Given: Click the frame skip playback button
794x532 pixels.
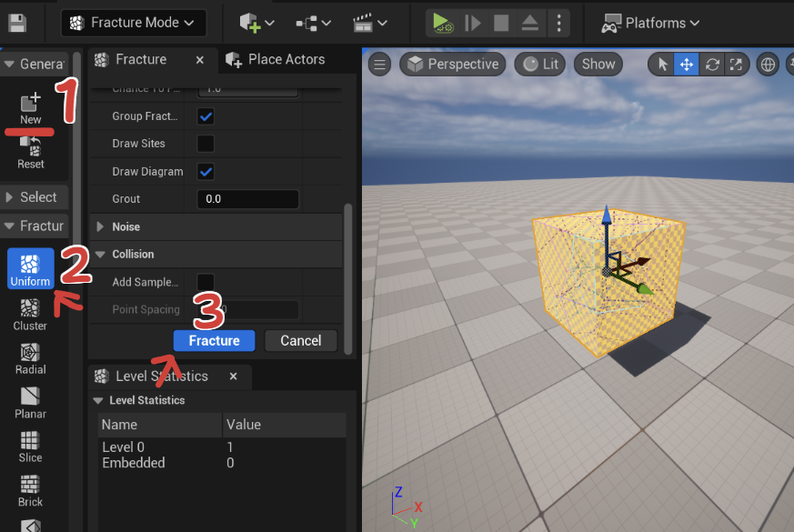Looking at the screenshot, I should pos(472,23).
